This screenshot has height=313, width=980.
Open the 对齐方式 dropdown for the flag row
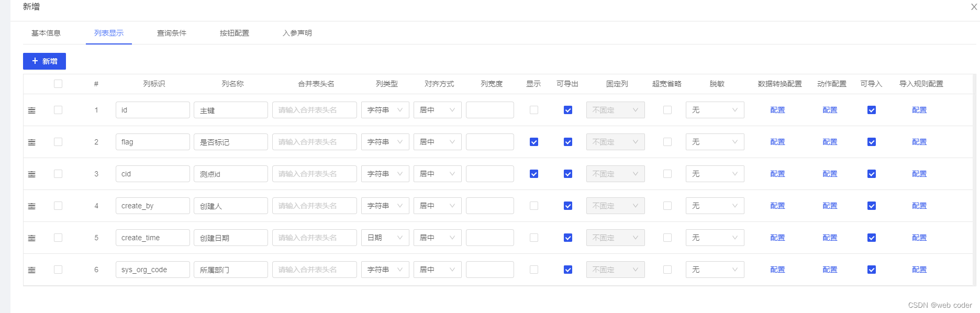pos(438,142)
